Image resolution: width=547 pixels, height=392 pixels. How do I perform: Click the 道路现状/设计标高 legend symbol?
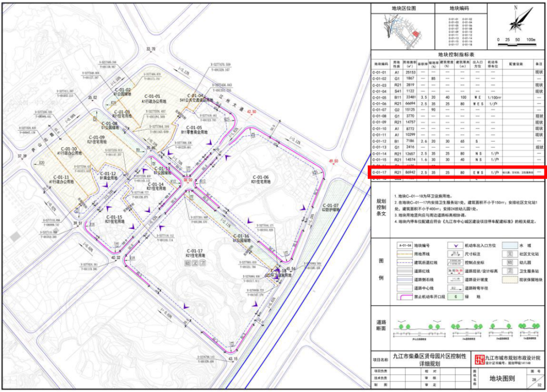click(x=456, y=271)
